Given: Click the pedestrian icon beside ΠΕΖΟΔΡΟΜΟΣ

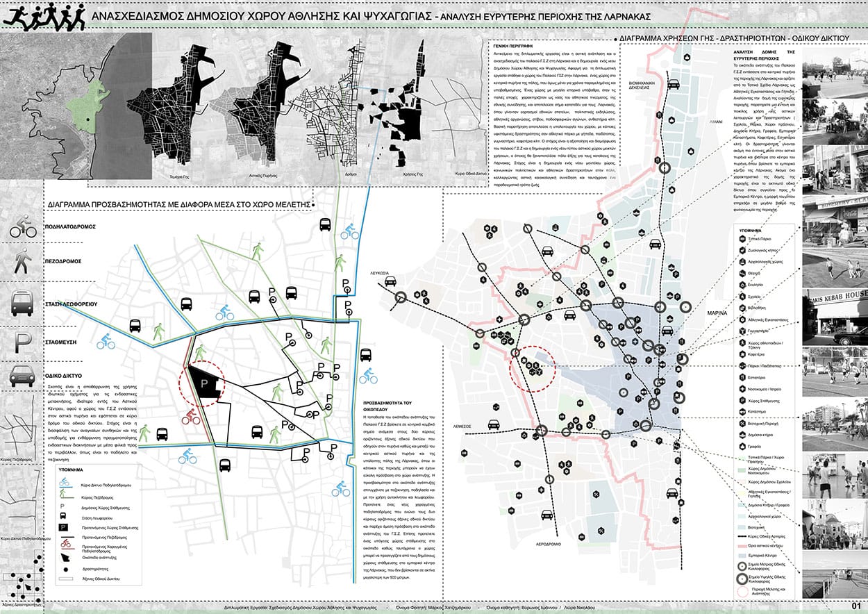Looking at the screenshot, I should pyautogui.click(x=23, y=263).
